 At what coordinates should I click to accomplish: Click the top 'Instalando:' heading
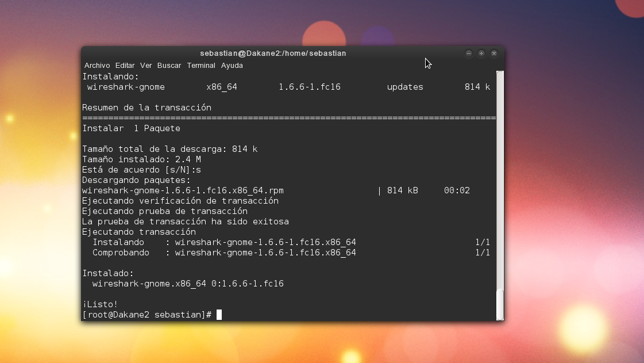tap(111, 77)
